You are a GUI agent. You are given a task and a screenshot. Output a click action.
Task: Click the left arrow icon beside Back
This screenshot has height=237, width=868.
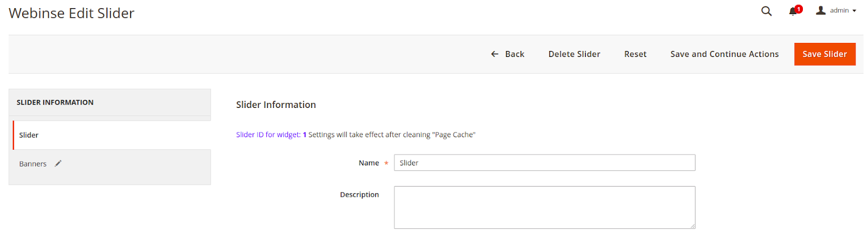pos(495,54)
